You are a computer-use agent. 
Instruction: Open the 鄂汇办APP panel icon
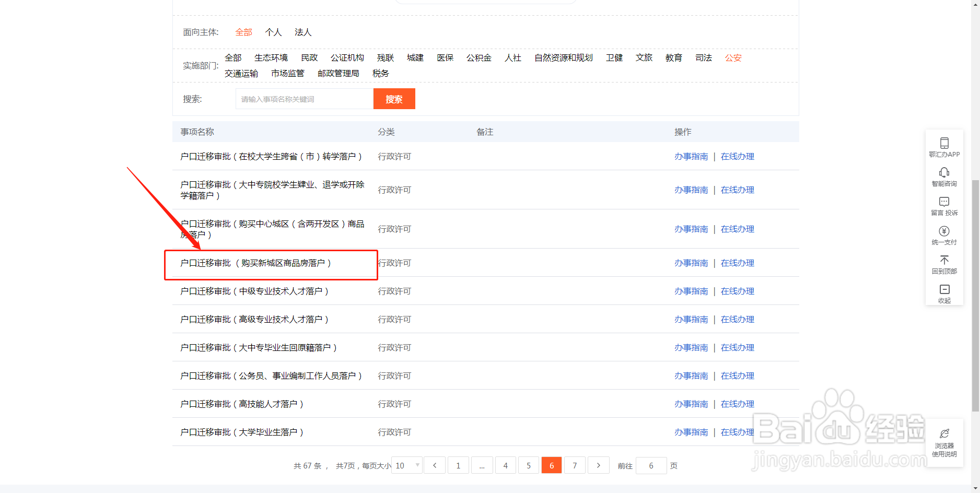(x=944, y=146)
